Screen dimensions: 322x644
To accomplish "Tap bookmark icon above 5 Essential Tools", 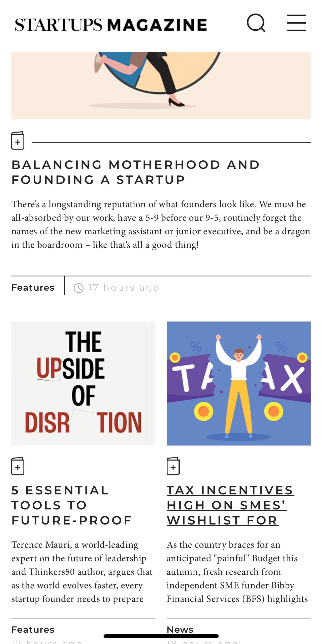I will (18, 466).
